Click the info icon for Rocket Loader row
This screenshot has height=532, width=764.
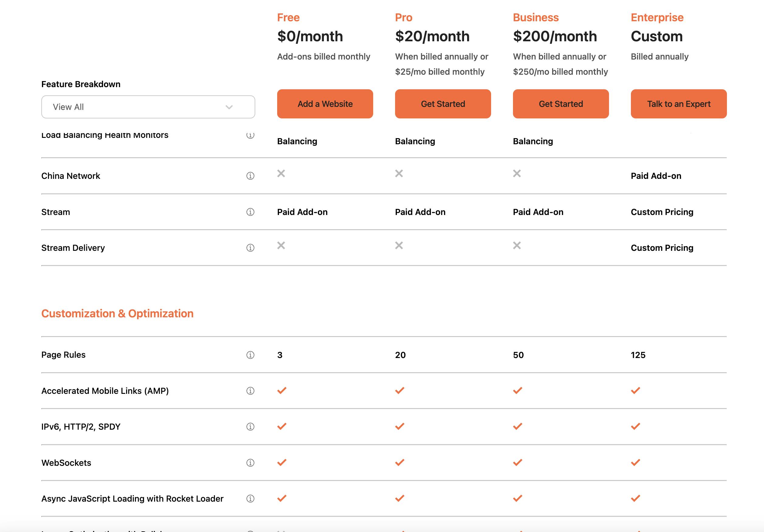pos(250,499)
